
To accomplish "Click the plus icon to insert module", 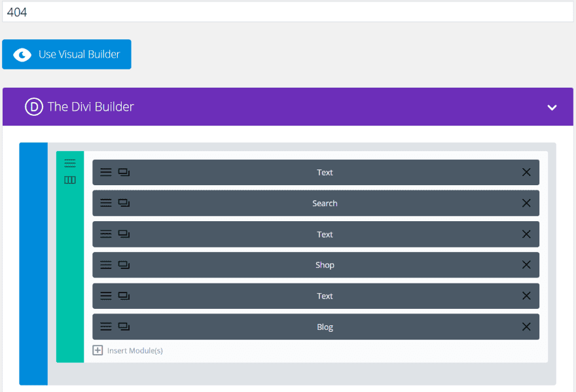I will (x=98, y=351).
